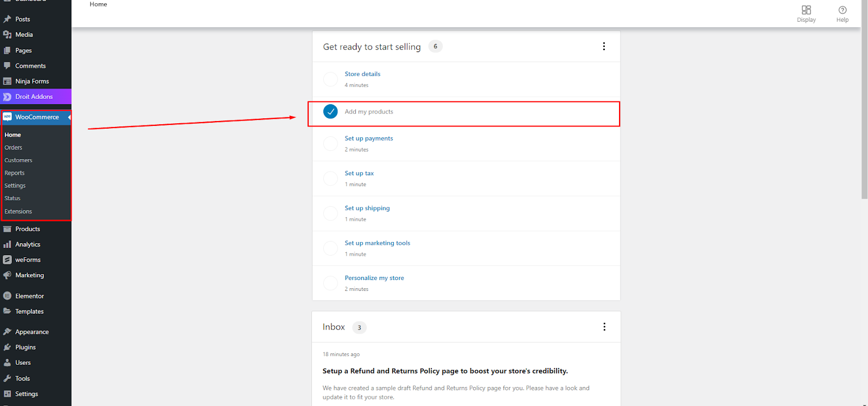Screen dimensions: 868x406
Task: Toggle the Store details task circle
Action: (x=330, y=79)
